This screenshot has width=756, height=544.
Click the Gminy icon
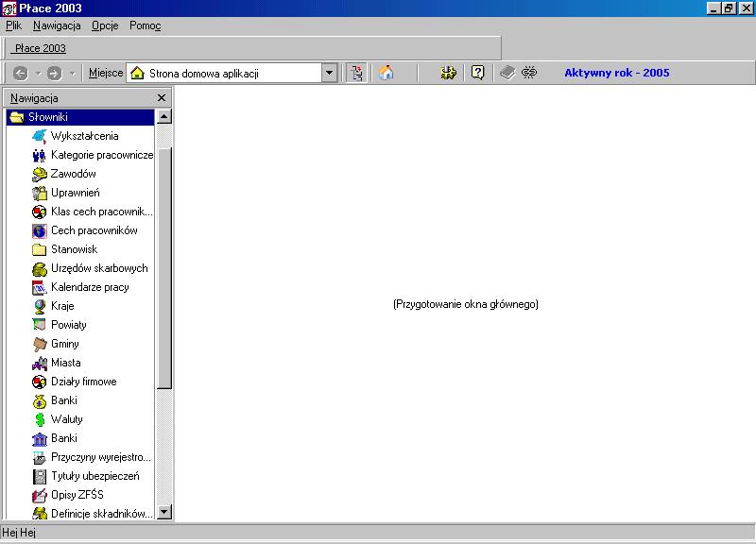40,344
